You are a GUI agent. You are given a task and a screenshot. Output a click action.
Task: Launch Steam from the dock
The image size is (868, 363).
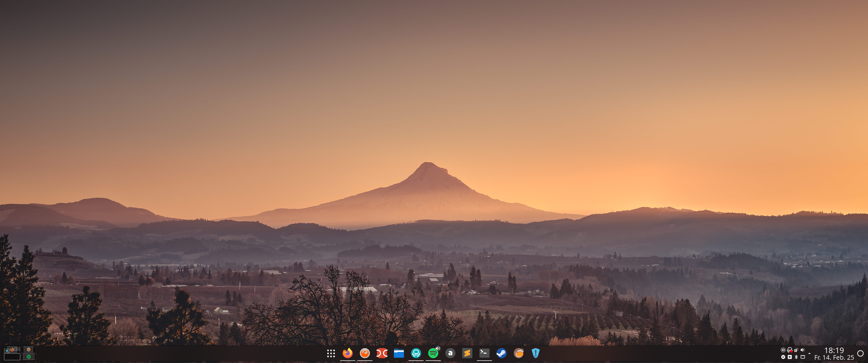coord(501,353)
